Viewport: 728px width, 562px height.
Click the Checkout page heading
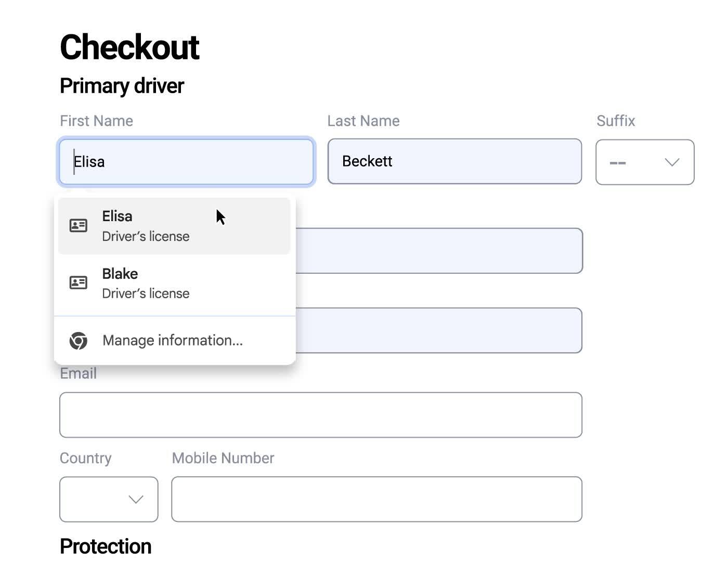coord(129,46)
